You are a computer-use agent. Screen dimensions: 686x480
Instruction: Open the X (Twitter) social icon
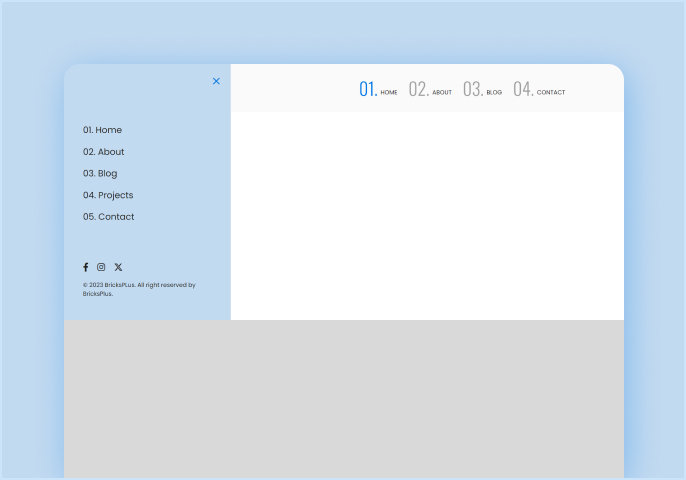click(x=118, y=267)
